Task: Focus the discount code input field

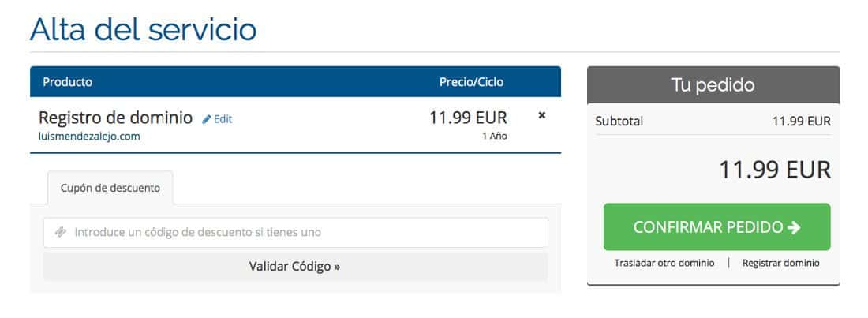Action: 296,232
